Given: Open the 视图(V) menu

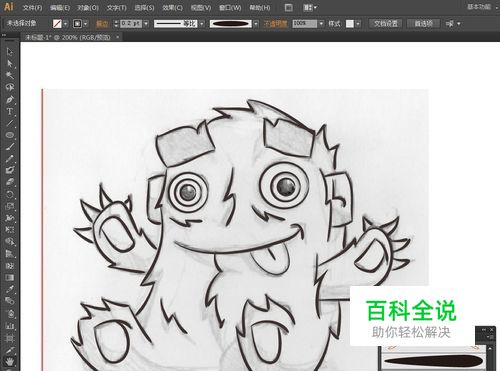Looking at the screenshot, I should point(201,7).
